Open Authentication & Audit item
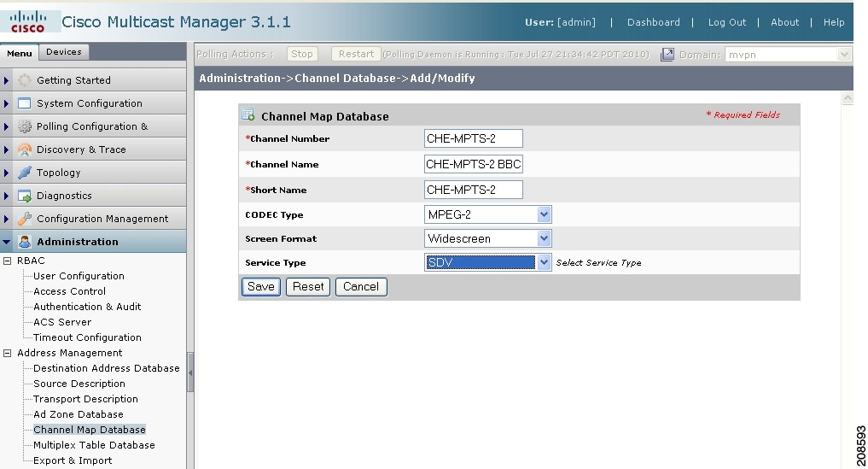Screen dimensions: 868x469 [87, 307]
